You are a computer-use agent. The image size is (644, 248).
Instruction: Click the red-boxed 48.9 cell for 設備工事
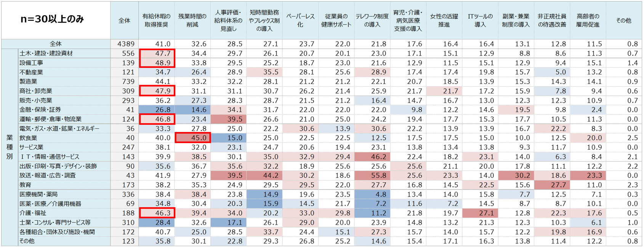tap(157, 63)
